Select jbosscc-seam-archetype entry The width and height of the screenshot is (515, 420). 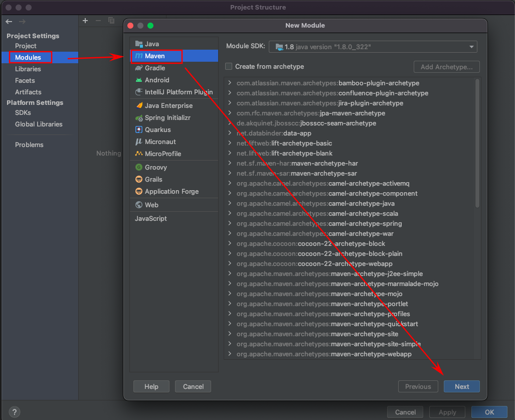coord(306,123)
